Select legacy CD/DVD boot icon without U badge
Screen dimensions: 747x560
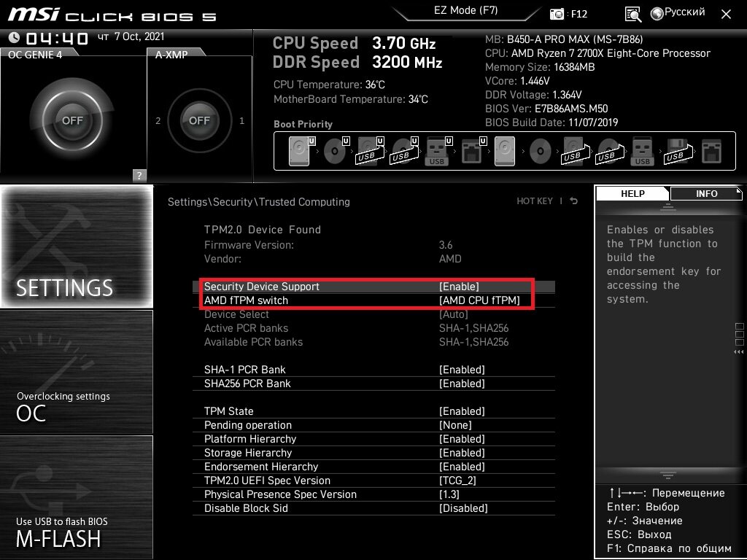[x=541, y=151]
